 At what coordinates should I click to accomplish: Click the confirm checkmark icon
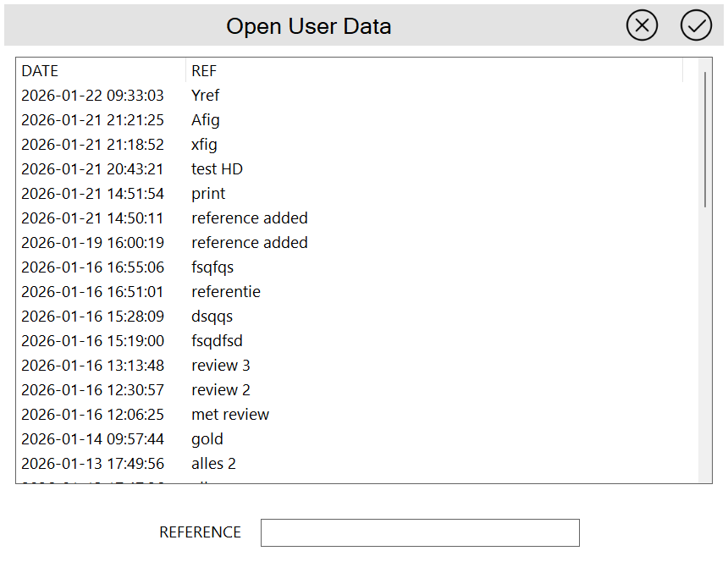[x=696, y=25]
